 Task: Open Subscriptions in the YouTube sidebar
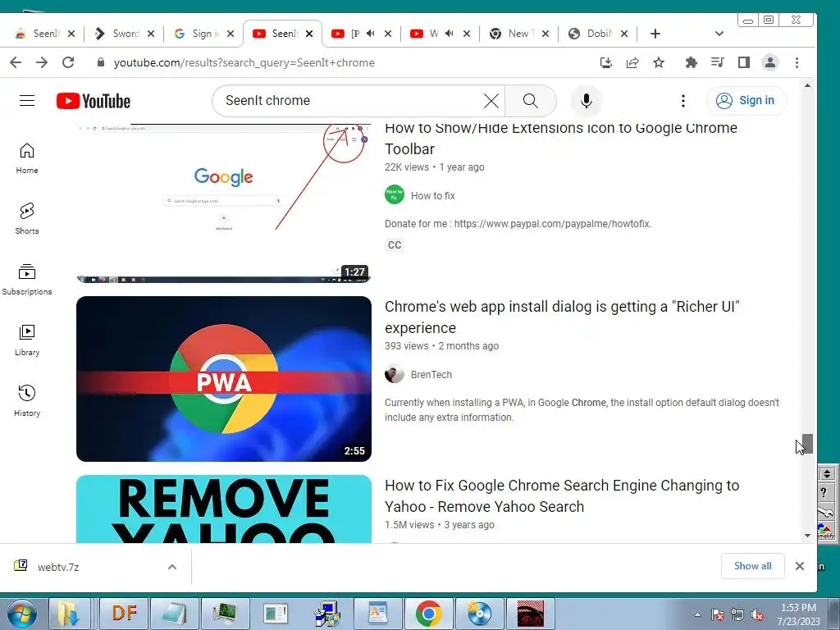(27, 280)
